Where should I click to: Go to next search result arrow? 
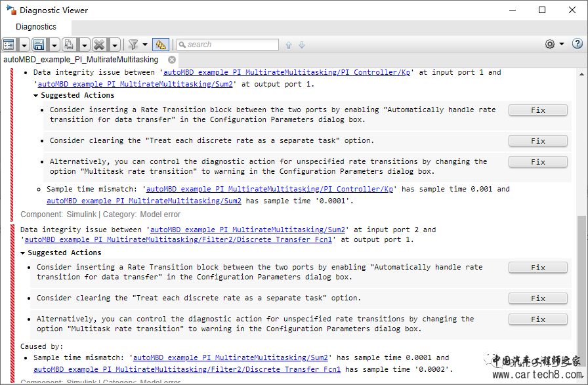pyautogui.click(x=302, y=45)
